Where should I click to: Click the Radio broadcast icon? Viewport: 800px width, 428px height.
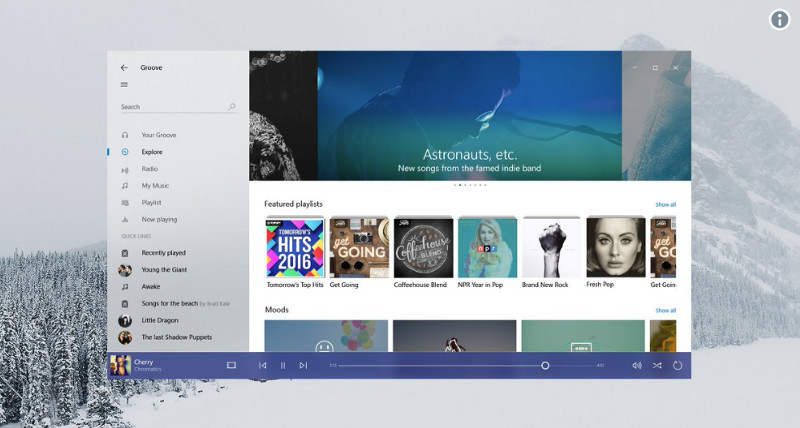pos(125,169)
